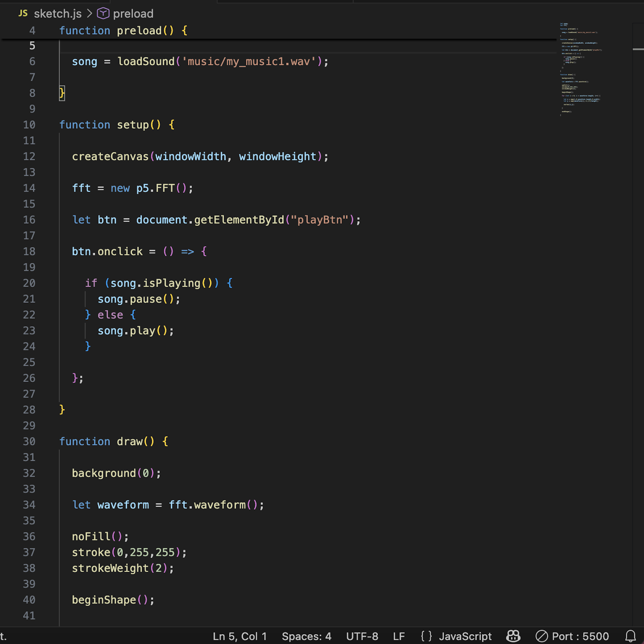Screen dimensions: 644x644
Task: Click the closing brace on line 28
Action: pos(62,410)
